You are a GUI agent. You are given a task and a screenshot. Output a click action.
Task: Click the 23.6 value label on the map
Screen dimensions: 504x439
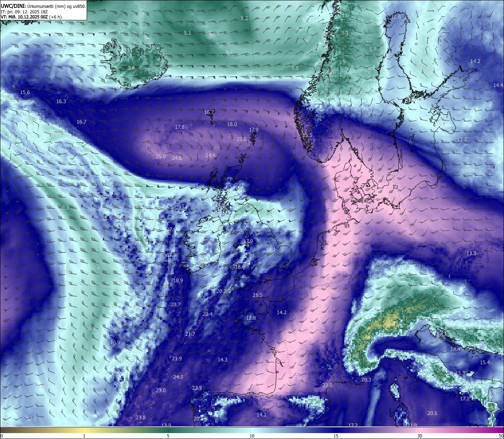coord(241,139)
